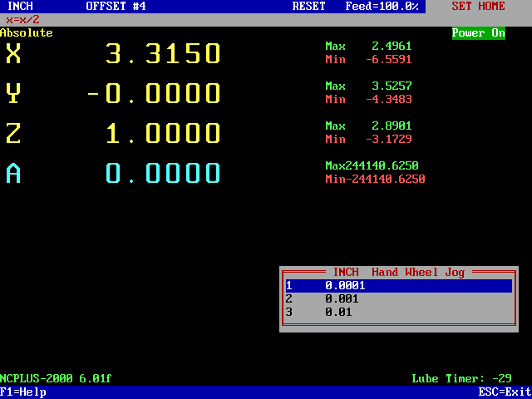Click Y axis Min value -4.3483

[389, 99]
